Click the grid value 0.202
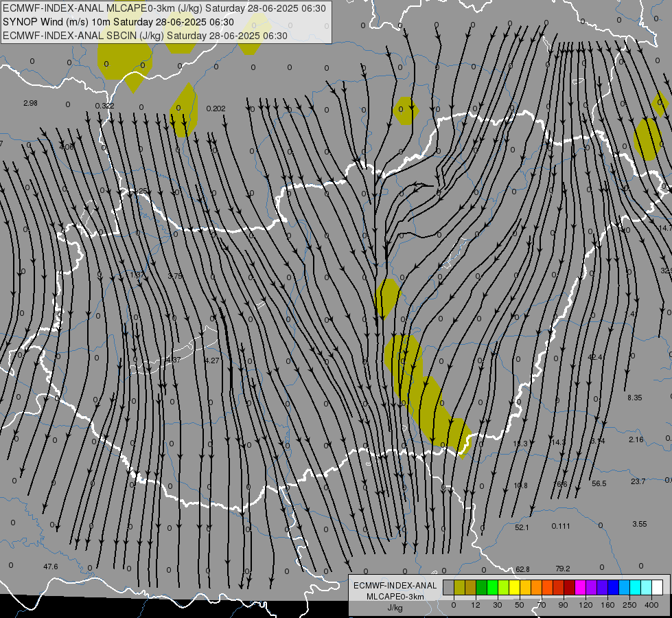 click(x=216, y=108)
